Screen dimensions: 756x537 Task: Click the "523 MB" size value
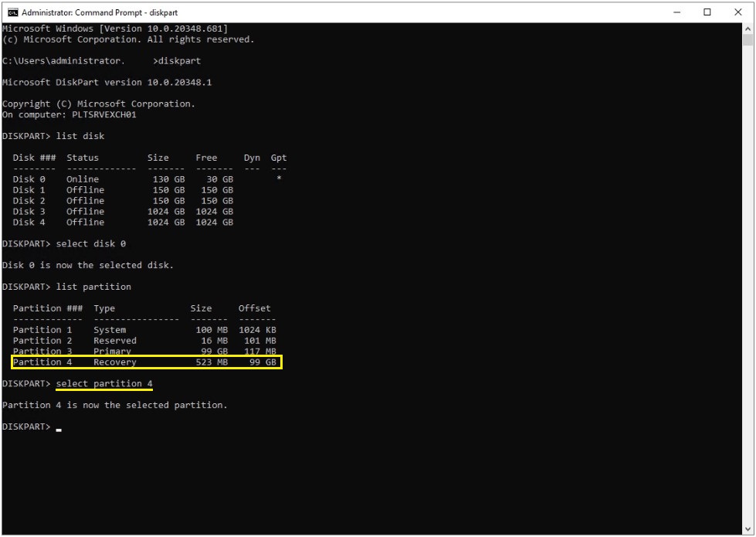(x=212, y=362)
